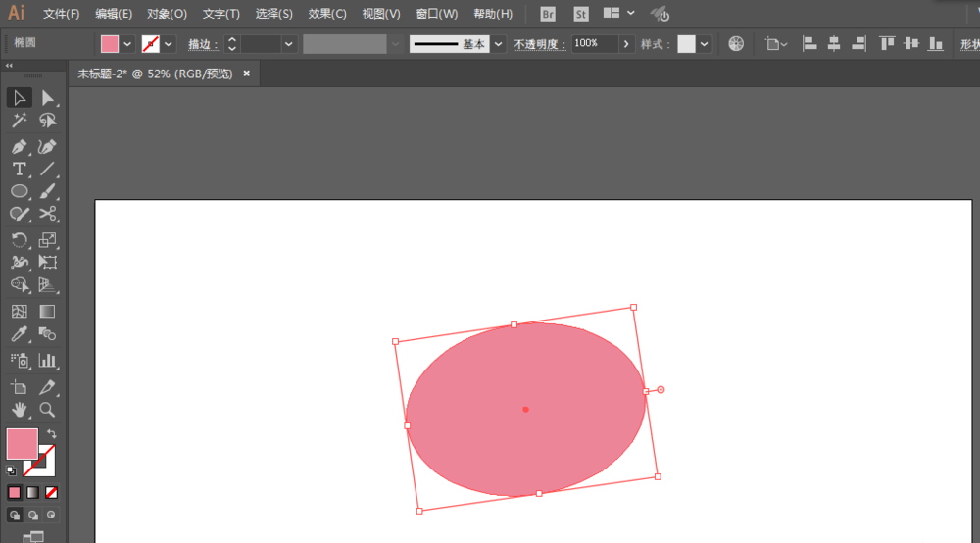Collapse the tools panel double arrows
The width and height of the screenshot is (980, 543).
pyautogui.click(x=9, y=65)
